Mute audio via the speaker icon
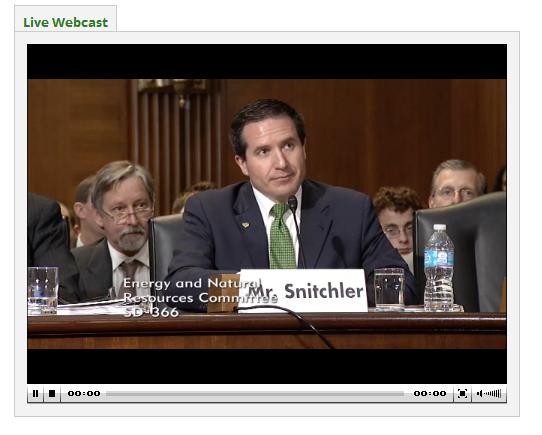Screen dimensions: 542x435 tap(479, 394)
